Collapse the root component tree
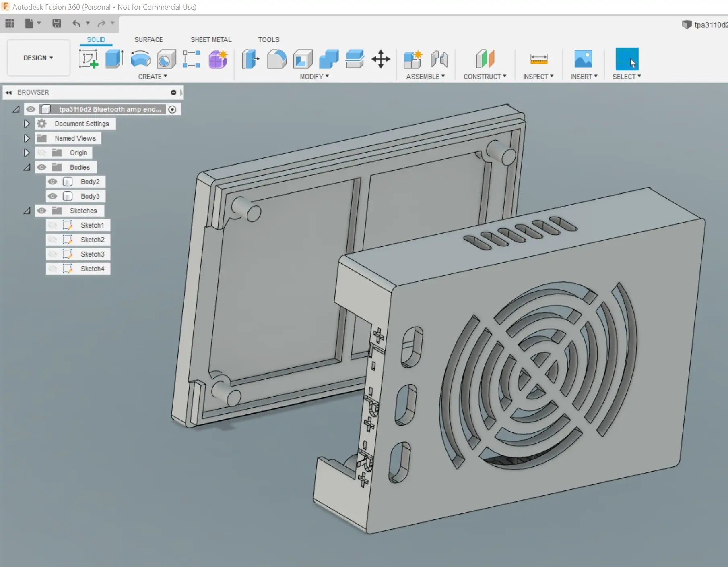The width and height of the screenshot is (728, 567). [16, 109]
